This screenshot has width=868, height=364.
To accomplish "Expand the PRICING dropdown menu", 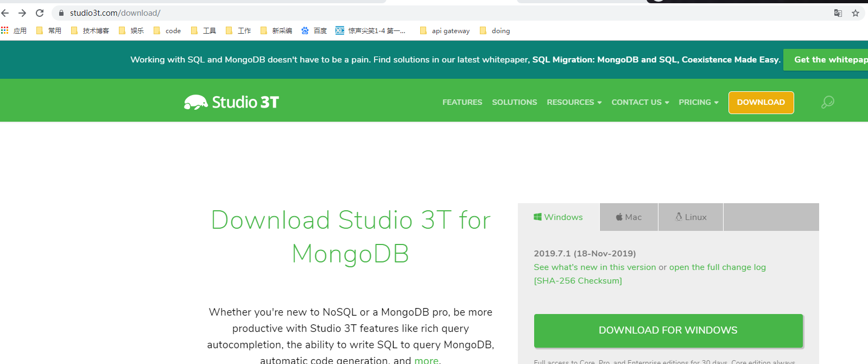I will tap(698, 102).
